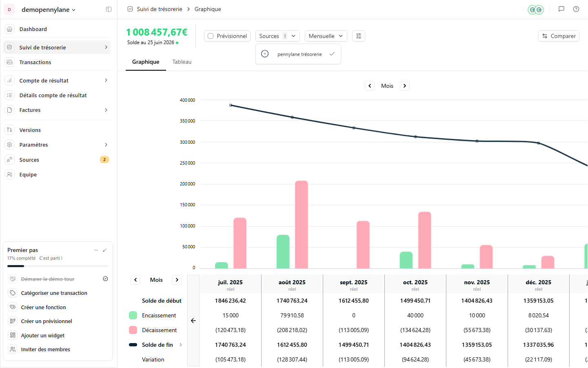Deselect pennylane trésorerie source option
This screenshot has width=588, height=368.
[298, 54]
